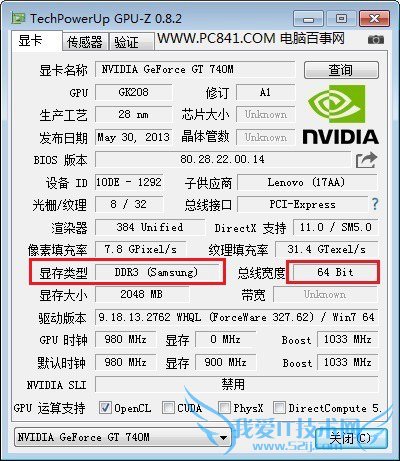This screenshot has height=461, width=400.
Task: Click the camera screenshot icon
Action: (376, 40)
